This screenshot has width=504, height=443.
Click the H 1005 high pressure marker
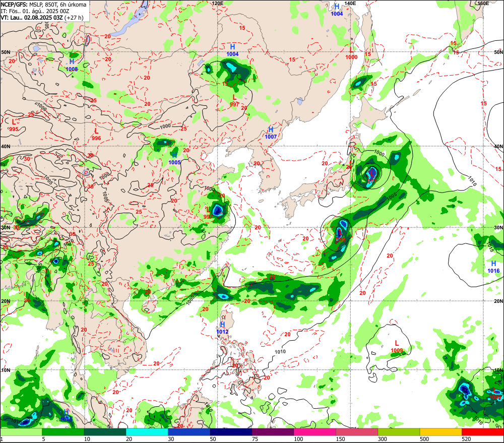[174, 158]
